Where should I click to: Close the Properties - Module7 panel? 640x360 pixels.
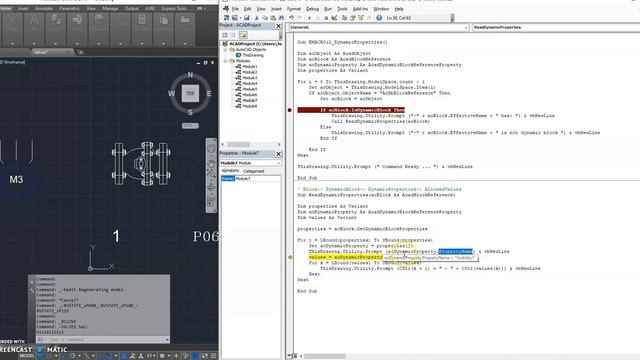tap(279, 153)
